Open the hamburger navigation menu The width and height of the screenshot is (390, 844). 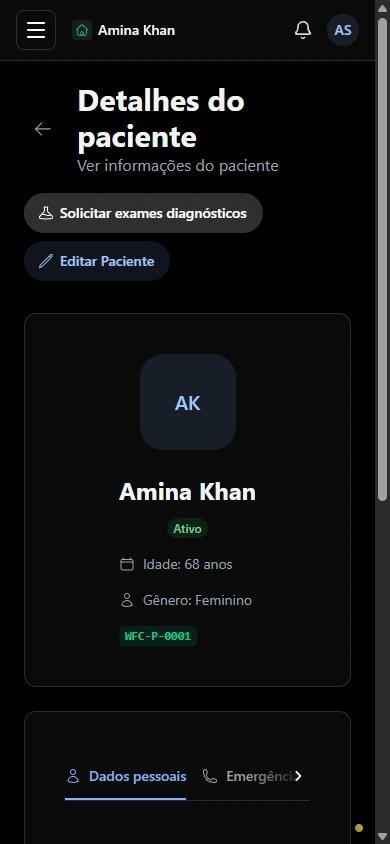pos(36,30)
